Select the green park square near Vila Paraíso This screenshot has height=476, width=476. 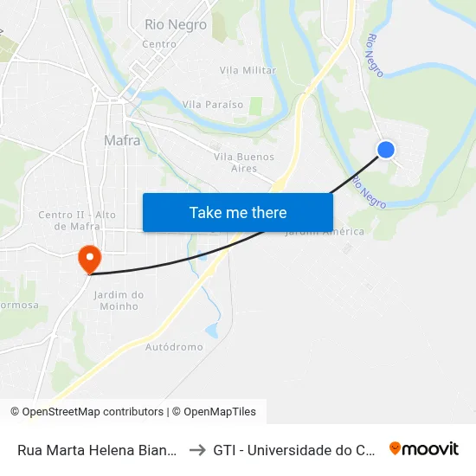point(256,106)
